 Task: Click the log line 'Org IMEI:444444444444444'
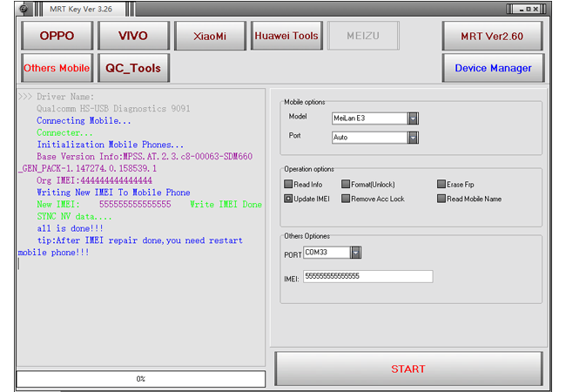point(94,180)
